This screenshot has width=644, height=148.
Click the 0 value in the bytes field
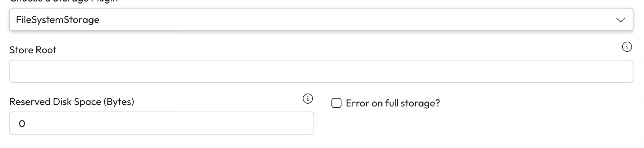(x=22, y=123)
